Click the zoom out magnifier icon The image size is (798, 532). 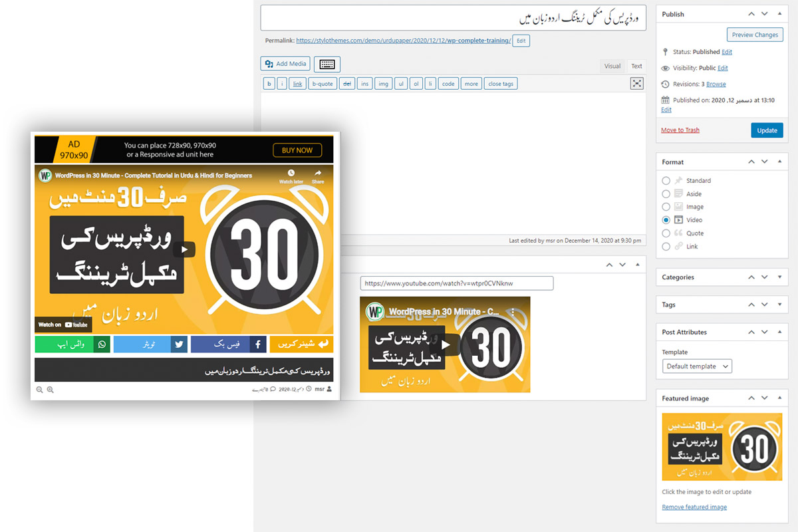coord(39,390)
